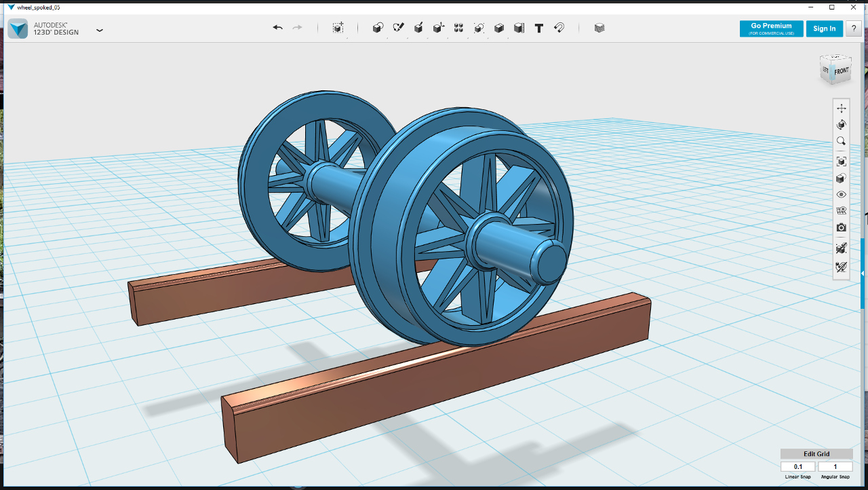Fit the model to the view
Viewport: 868px width, 490px height.
[x=842, y=162]
